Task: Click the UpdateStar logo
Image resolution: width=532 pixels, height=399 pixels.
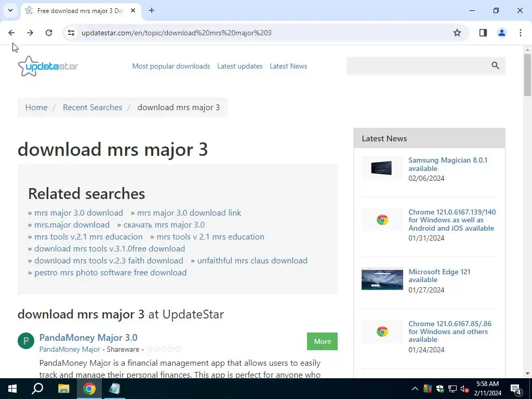Action: (x=48, y=66)
